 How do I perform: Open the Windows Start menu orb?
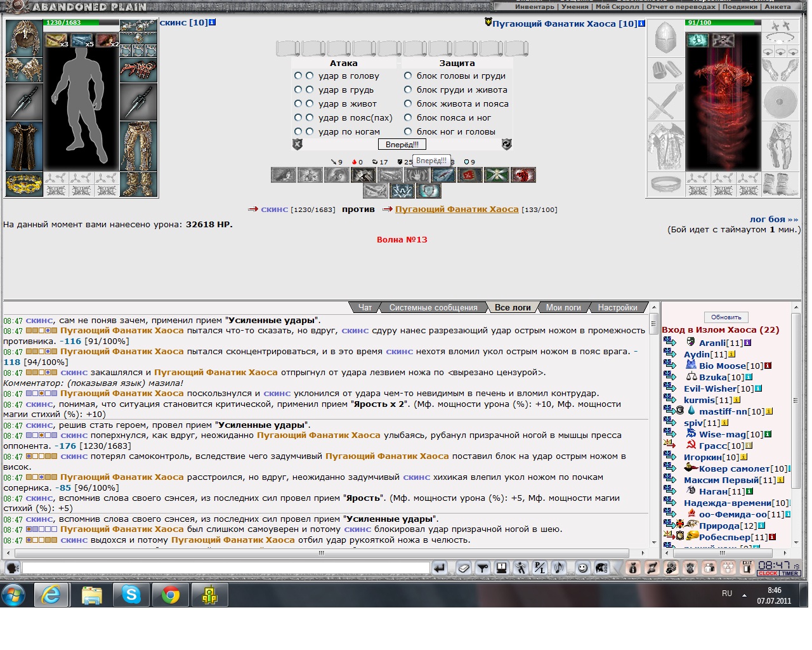(x=13, y=595)
